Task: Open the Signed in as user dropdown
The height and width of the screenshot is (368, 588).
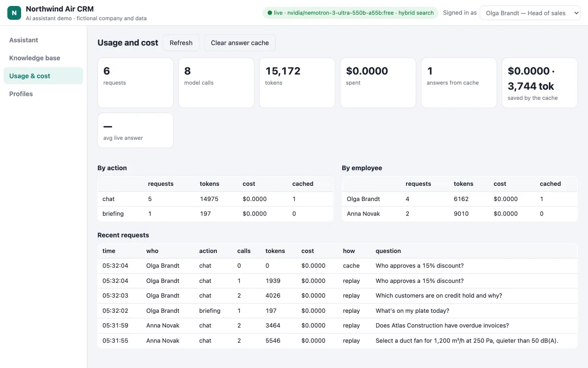Action: click(530, 13)
